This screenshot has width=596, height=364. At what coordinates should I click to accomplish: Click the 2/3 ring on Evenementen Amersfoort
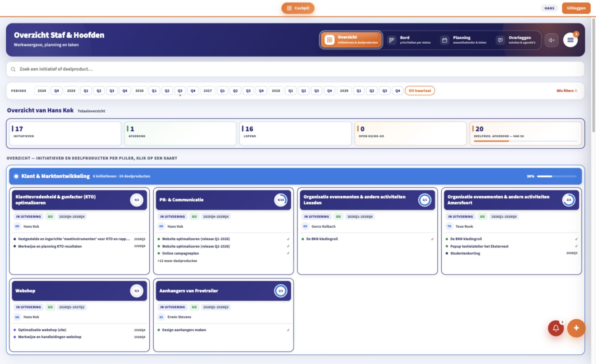pos(569,200)
